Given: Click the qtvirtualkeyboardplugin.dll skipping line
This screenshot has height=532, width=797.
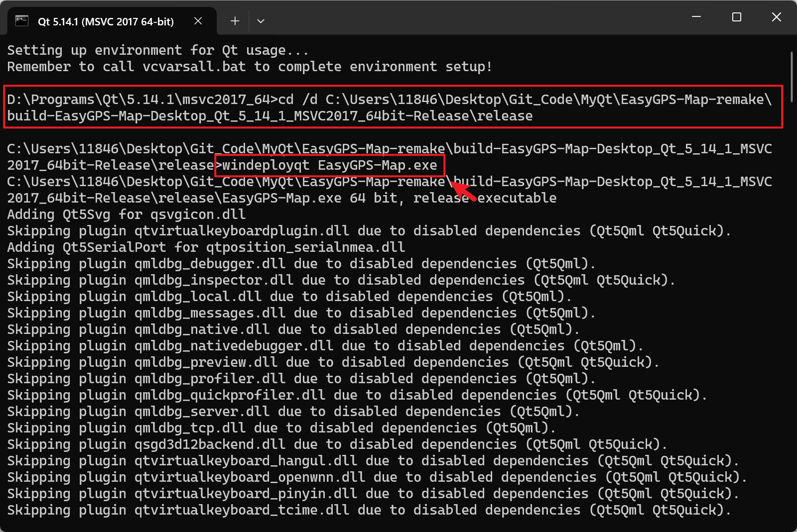Looking at the screenshot, I should coord(369,231).
